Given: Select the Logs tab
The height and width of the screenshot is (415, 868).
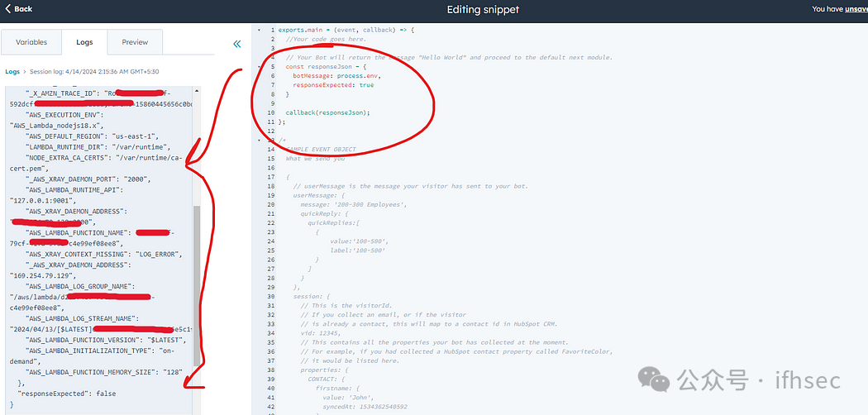Looking at the screenshot, I should click(x=84, y=42).
